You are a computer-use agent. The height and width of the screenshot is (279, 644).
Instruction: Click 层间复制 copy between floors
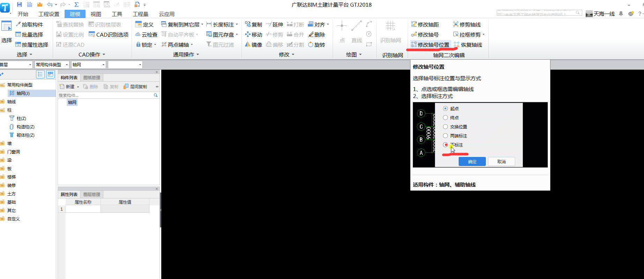pyautogui.click(x=135, y=86)
